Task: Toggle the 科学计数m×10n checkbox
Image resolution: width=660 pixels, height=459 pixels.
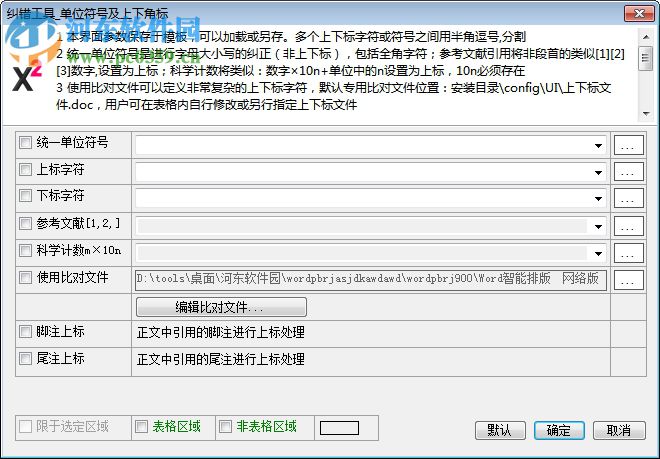Action: tap(26, 251)
